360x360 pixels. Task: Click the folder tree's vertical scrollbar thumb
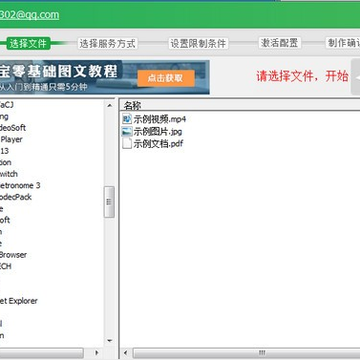coord(109,202)
